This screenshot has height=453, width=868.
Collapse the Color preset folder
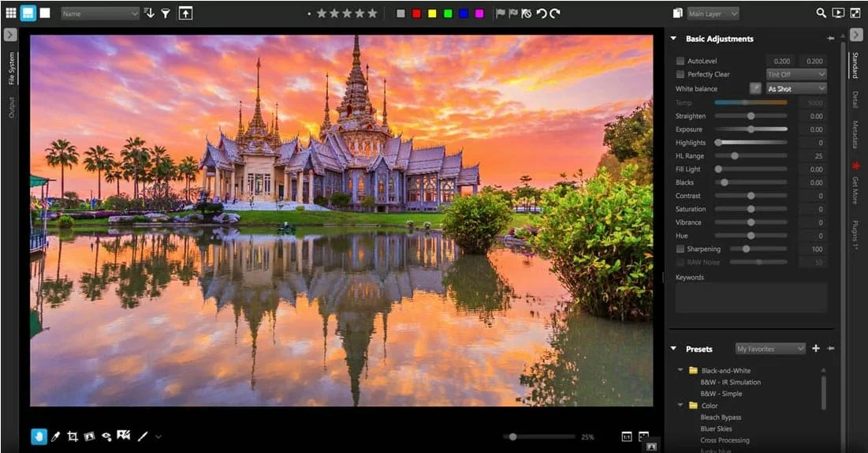tap(680, 406)
